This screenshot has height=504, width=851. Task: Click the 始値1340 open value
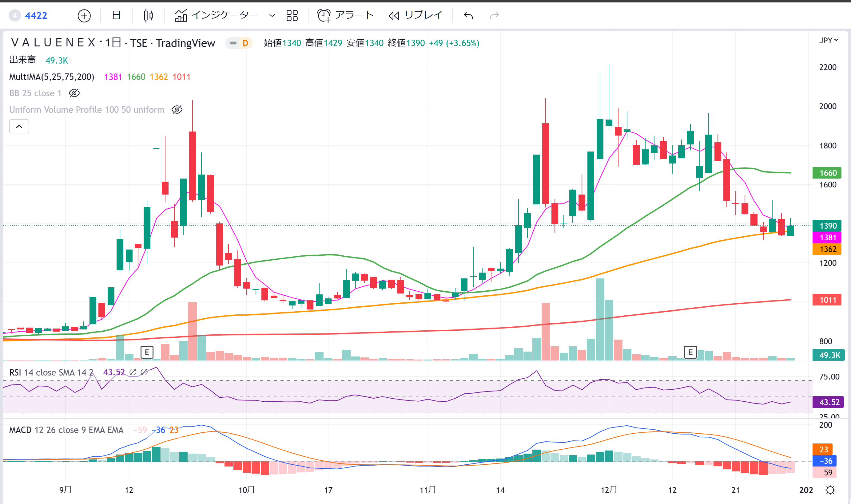(x=282, y=43)
